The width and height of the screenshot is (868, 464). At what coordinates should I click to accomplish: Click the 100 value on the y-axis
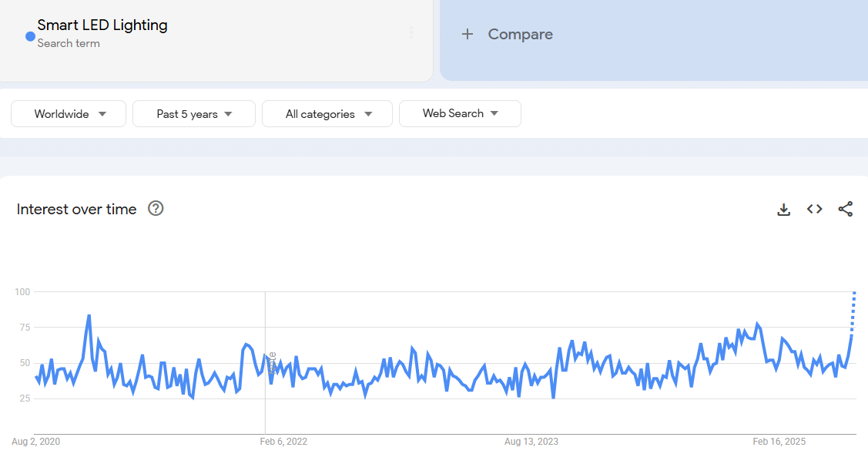pos(22,291)
